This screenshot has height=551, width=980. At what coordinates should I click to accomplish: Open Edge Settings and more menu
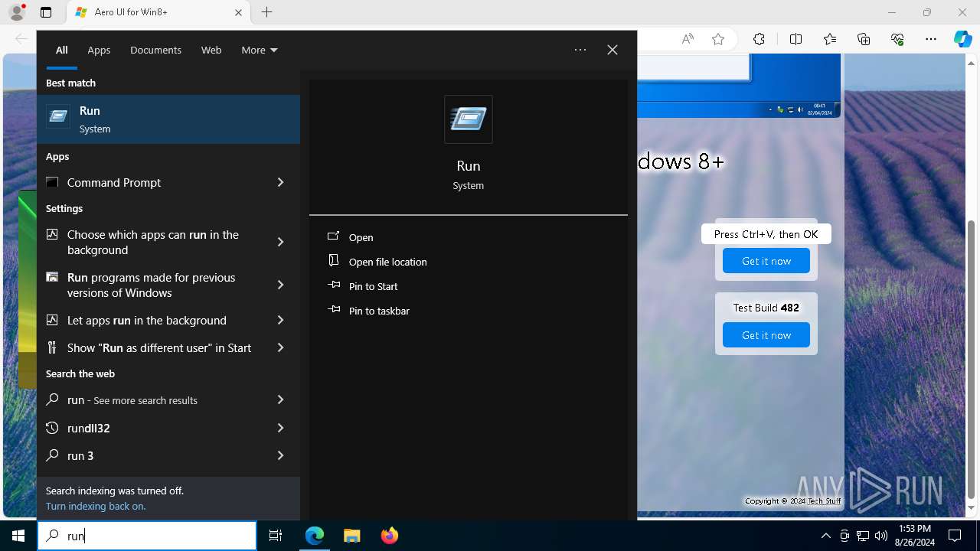point(931,39)
